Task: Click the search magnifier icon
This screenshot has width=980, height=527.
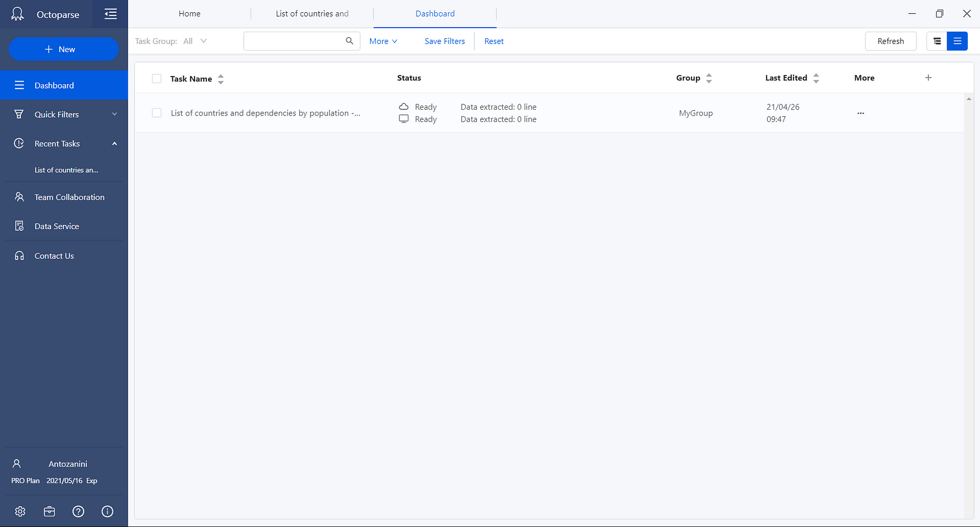Action: (x=349, y=41)
